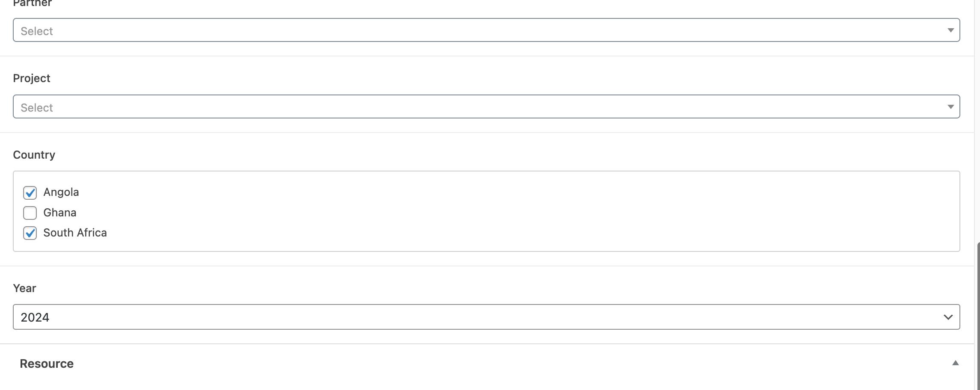Click the Year field label
980x390 pixels.
coord(24,288)
